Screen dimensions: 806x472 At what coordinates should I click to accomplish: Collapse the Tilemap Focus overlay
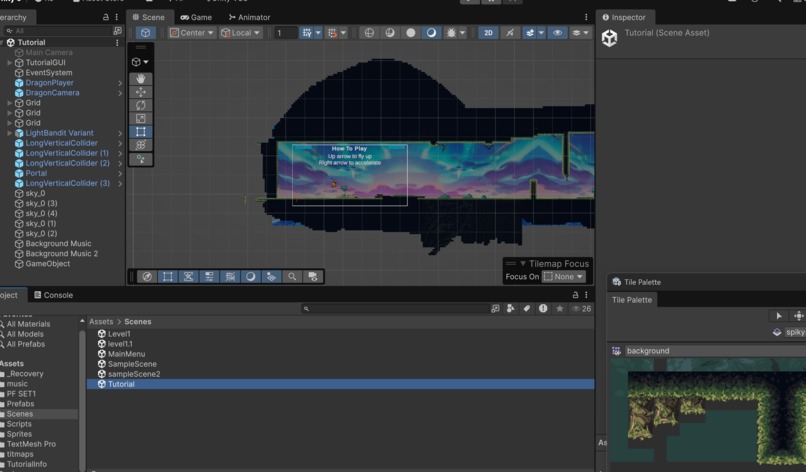tap(523, 264)
